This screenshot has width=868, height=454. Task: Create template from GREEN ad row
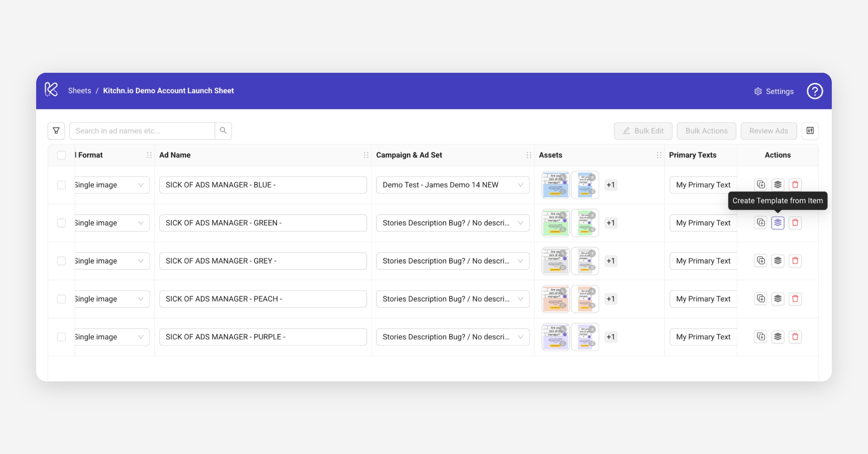pos(778,223)
